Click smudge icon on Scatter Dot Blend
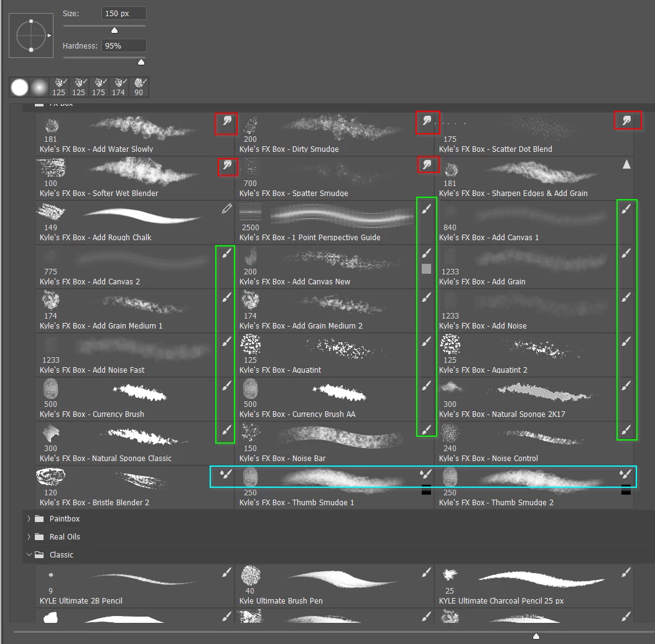 (x=626, y=121)
